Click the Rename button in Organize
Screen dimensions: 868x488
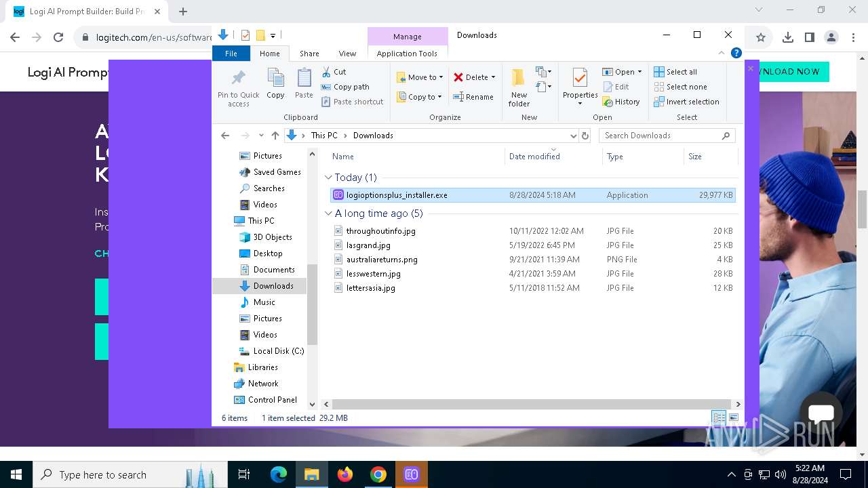click(473, 97)
